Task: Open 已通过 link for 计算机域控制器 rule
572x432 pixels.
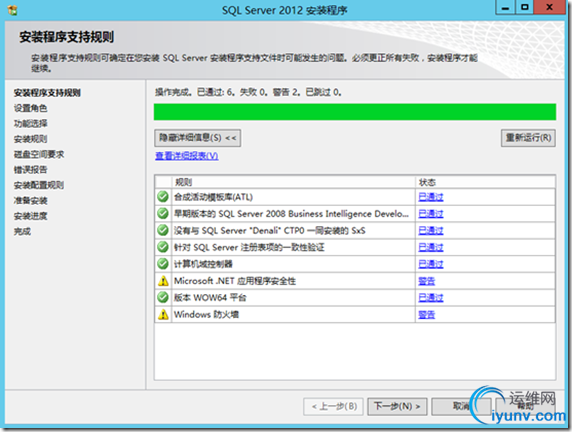Action: (x=430, y=264)
